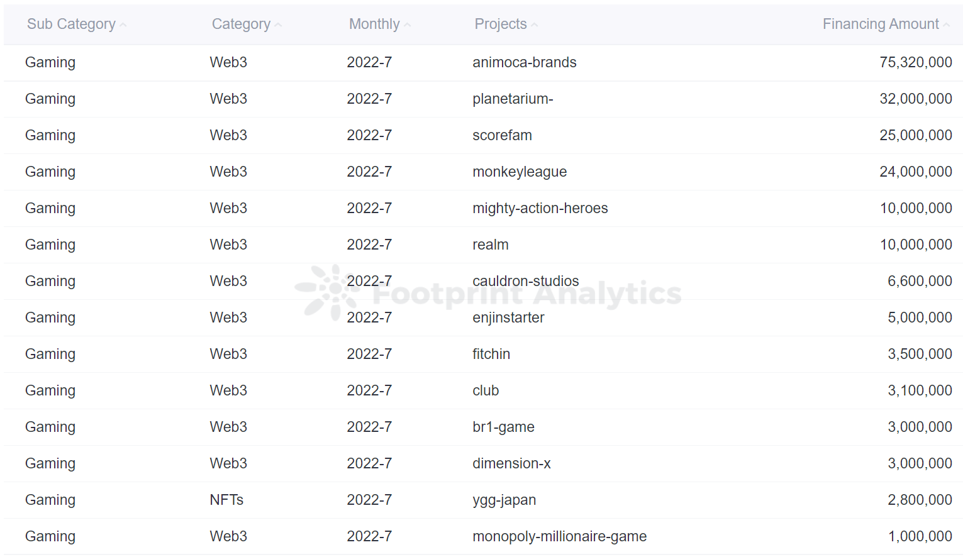Select the mighty-action-heroes row

click(540, 208)
